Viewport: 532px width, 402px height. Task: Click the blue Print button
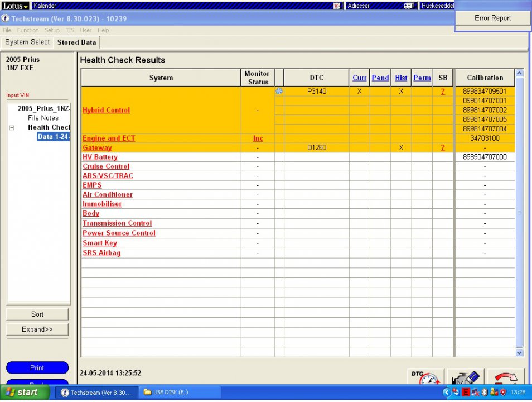pyautogui.click(x=37, y=368)
